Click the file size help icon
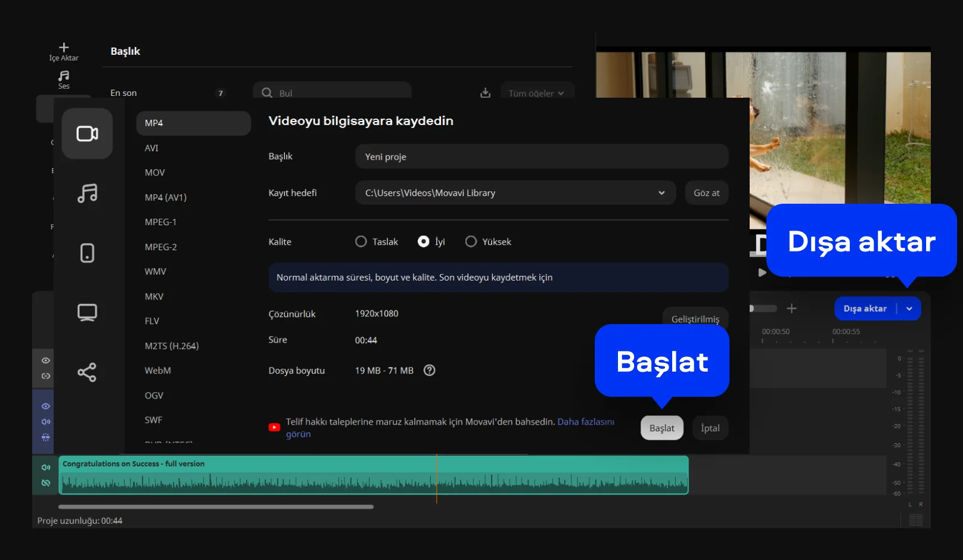963x560 pixels. pyautogui.click(x=429, y=371)
